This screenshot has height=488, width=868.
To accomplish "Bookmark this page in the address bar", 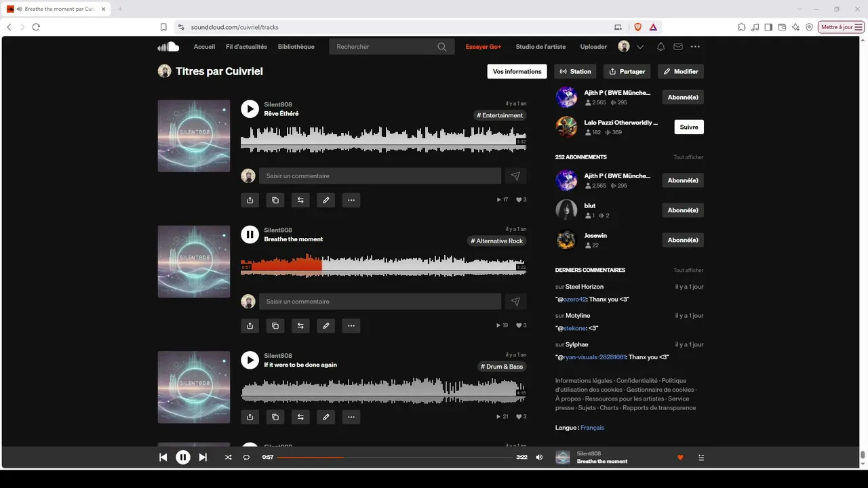I will (x=163, y=27).
